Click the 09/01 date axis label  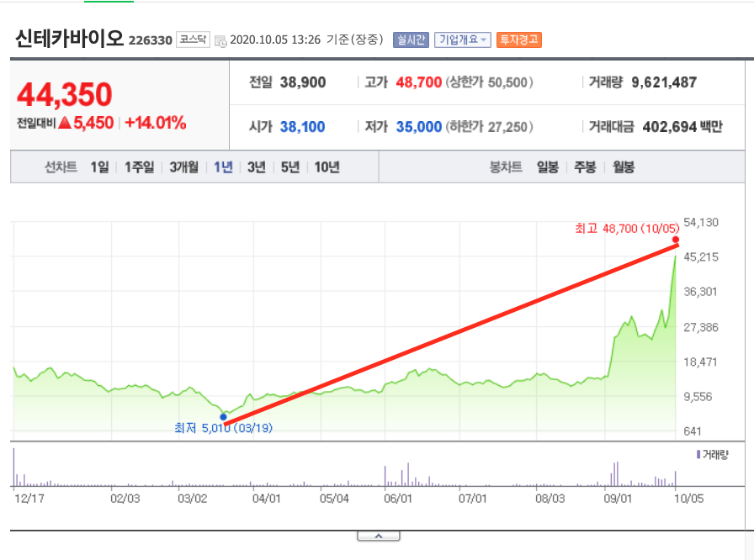[x=618, y=499]
